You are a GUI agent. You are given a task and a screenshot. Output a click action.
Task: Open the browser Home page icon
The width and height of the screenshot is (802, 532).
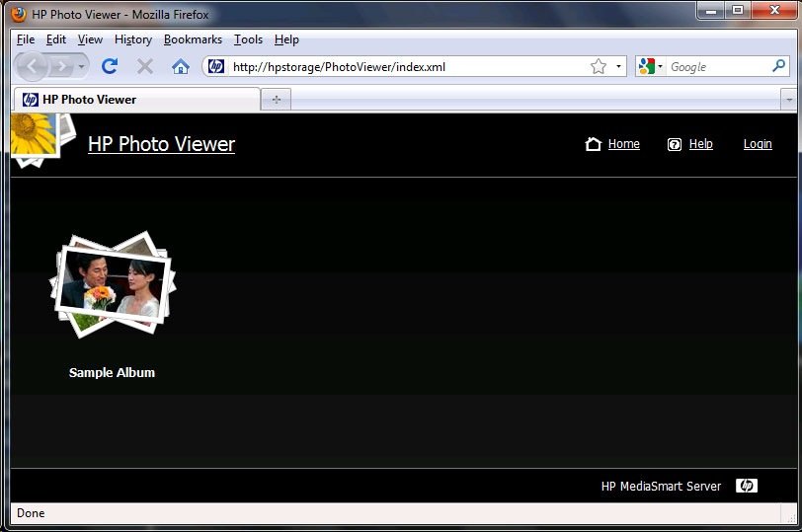tap(180, 66)
